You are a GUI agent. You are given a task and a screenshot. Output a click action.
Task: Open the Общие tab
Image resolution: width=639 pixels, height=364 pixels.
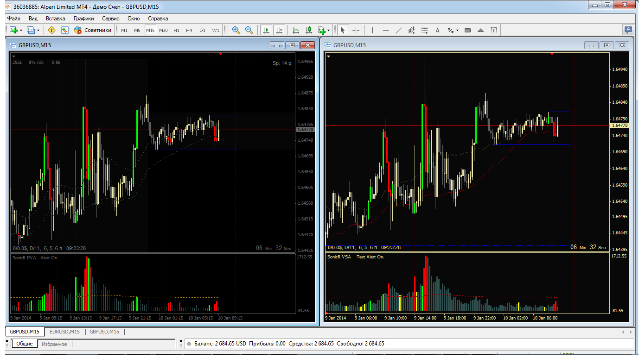tap(25, 344)
